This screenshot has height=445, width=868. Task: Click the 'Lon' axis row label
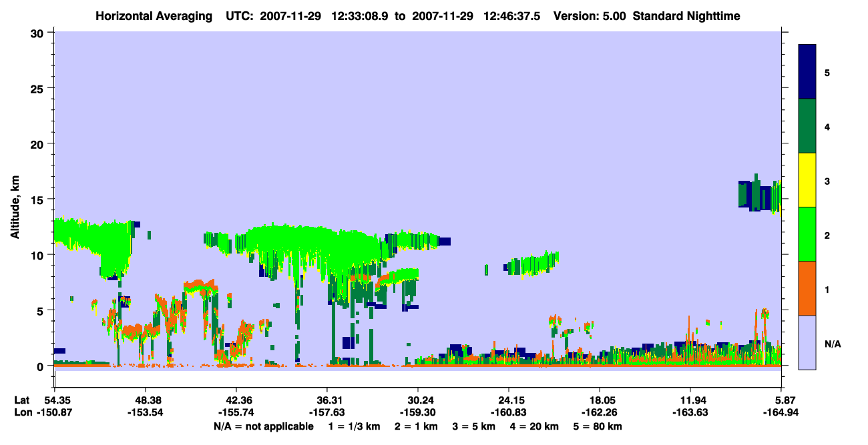click(22, 412)
